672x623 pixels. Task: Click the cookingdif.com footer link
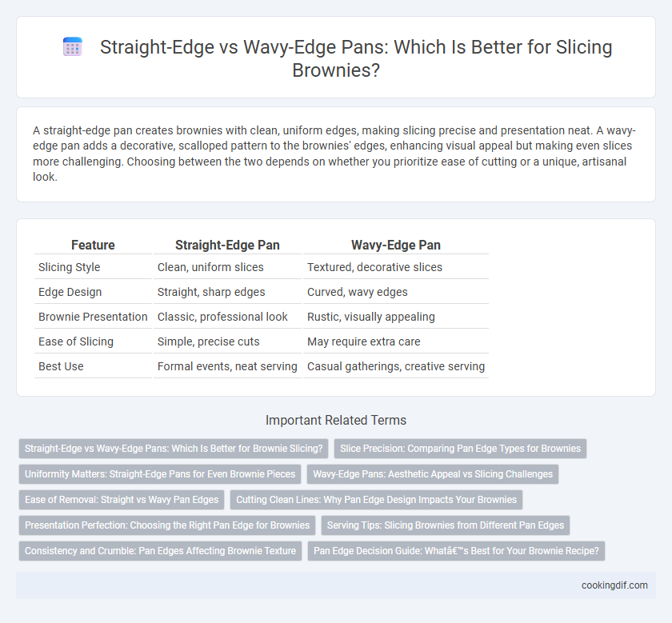coord(614,585)
